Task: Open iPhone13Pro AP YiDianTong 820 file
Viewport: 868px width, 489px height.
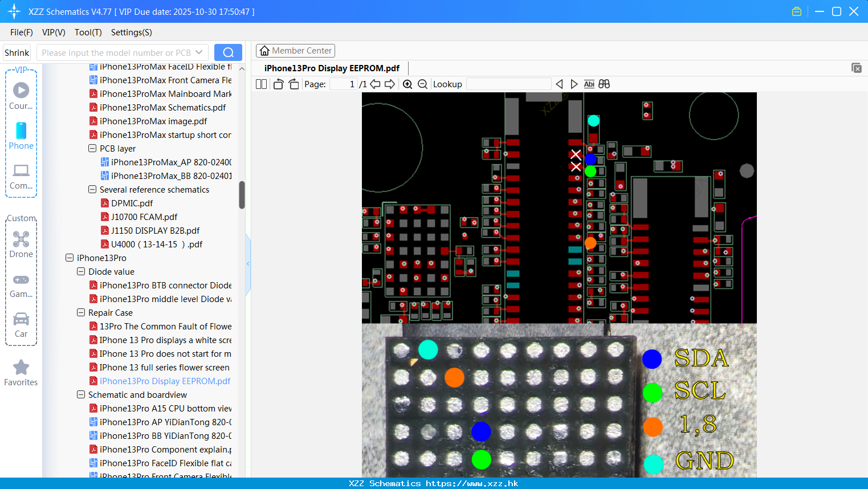Action: click(165, 422)
